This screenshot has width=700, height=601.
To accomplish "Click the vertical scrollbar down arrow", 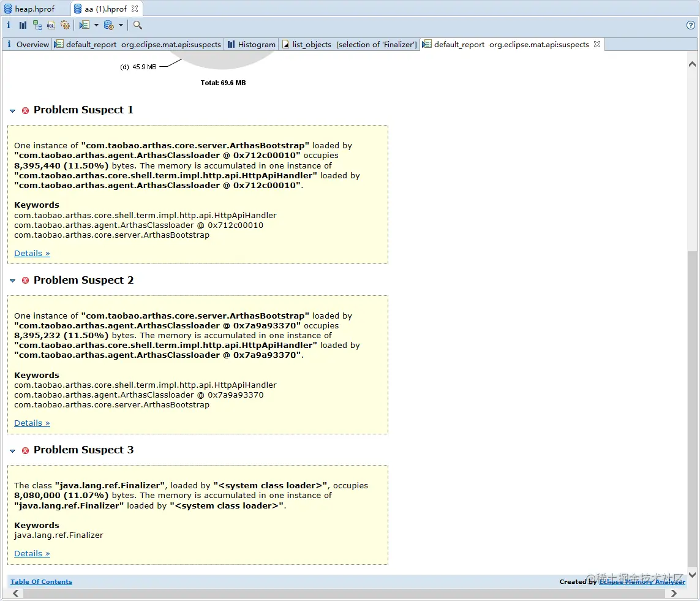I will pyautogui.click(x=692, y=575).
